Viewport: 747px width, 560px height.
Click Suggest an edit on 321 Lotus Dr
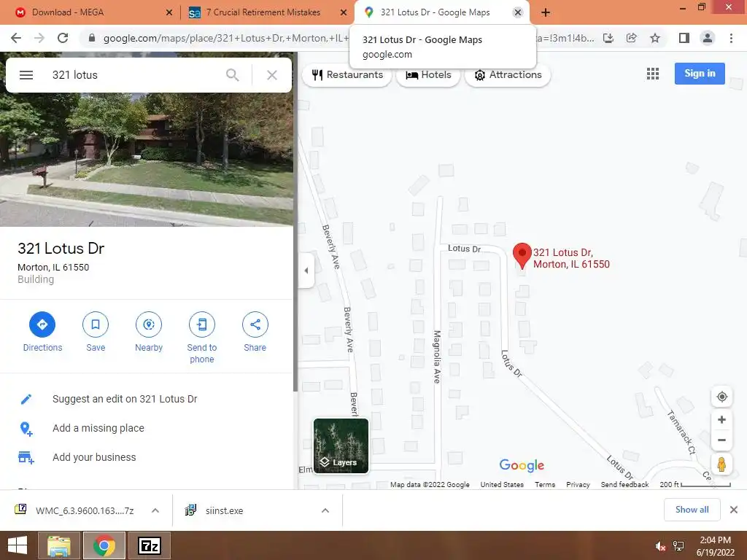tap(125, 399)
